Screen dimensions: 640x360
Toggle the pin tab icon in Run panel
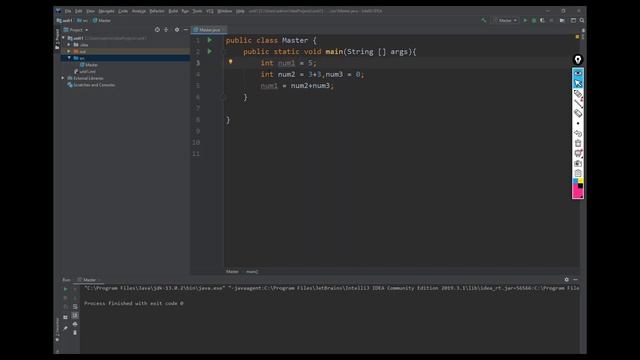click(x=65, y=328)
